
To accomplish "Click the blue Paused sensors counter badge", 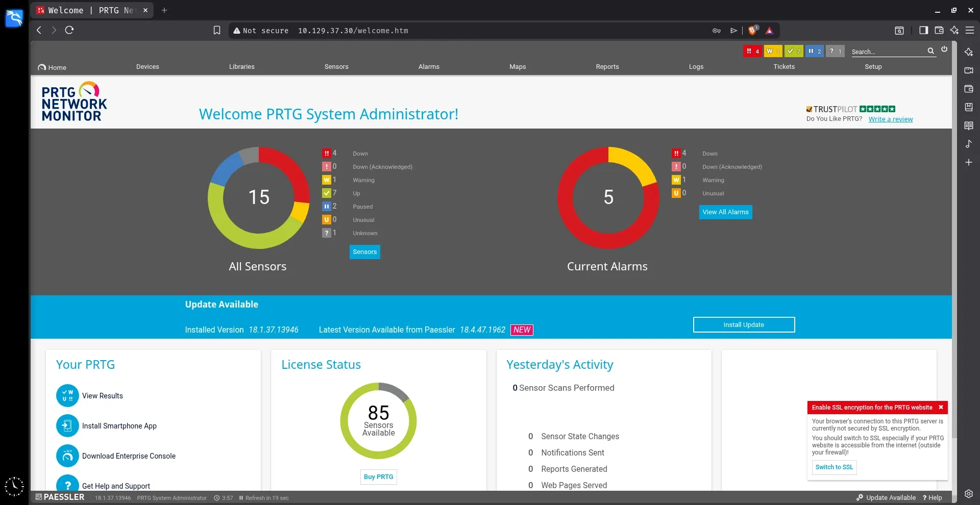I will coord(815,51).
